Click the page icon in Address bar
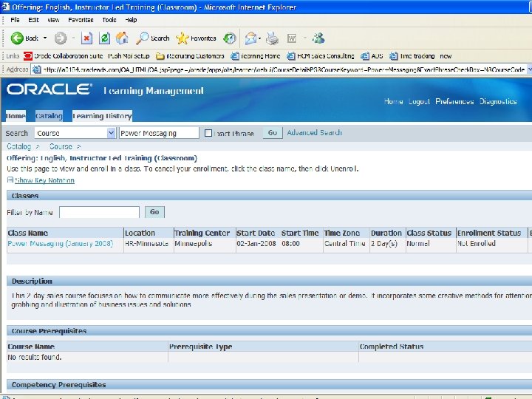Screen dimensions: 532x399 (36, 69)
